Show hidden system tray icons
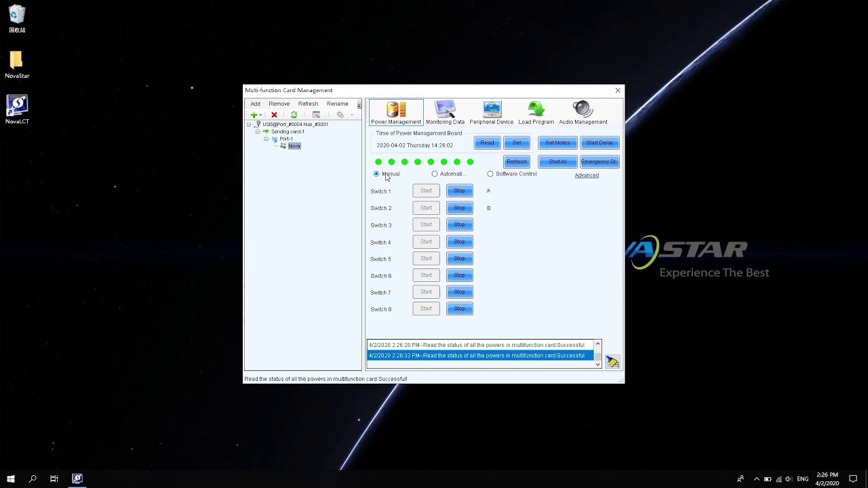Screen dimensions: 868x488 (x=757, y=479)
